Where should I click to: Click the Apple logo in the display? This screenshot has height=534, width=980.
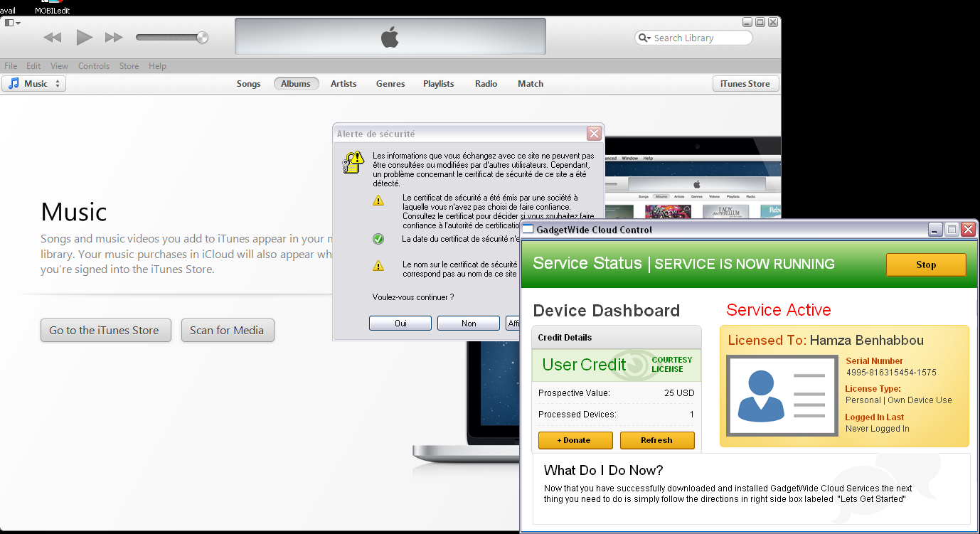pos(390,36)
